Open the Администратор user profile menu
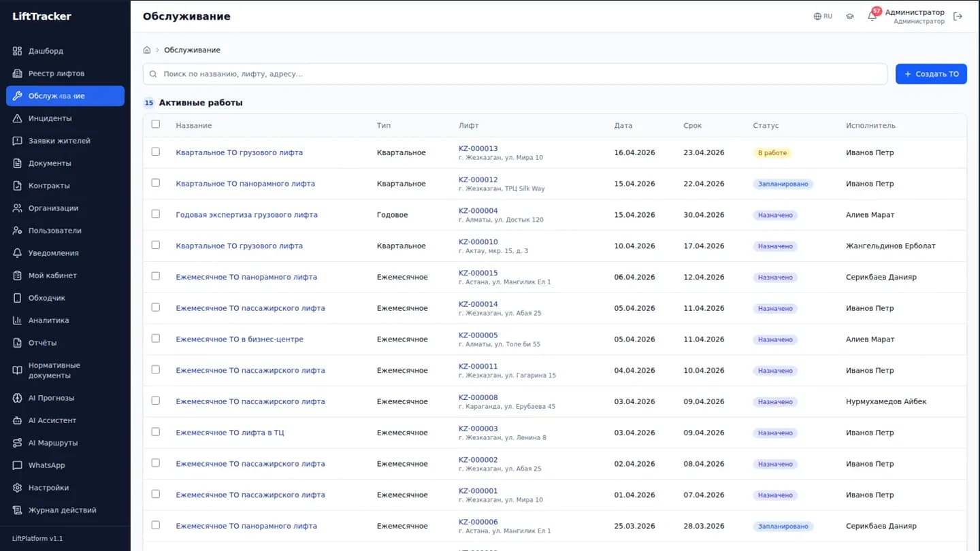Screen dimensions: 980x551 pos(915,16)
